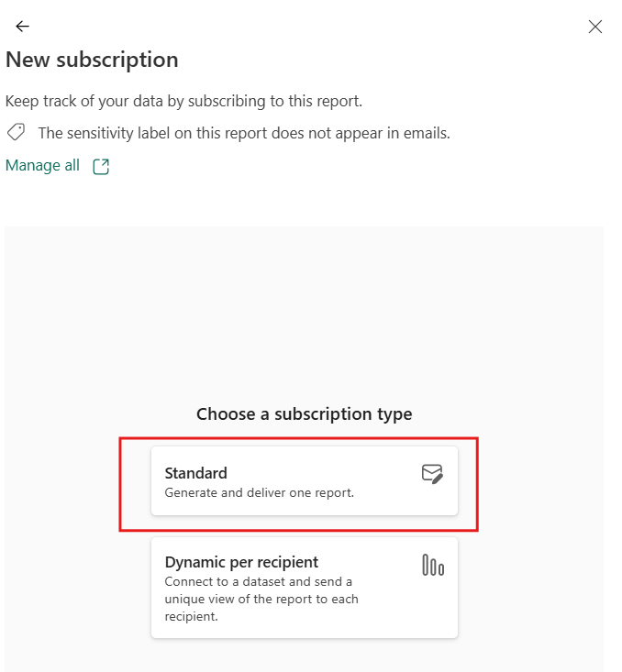Click the Standard title text
The image size is (622, 672).
pos(195,473)
